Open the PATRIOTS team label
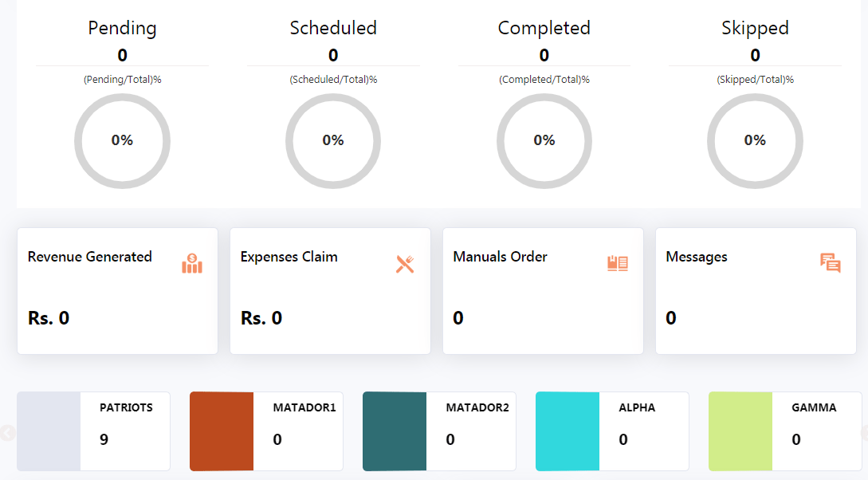This screenshot has height=480, width=868. pos(126,407)
